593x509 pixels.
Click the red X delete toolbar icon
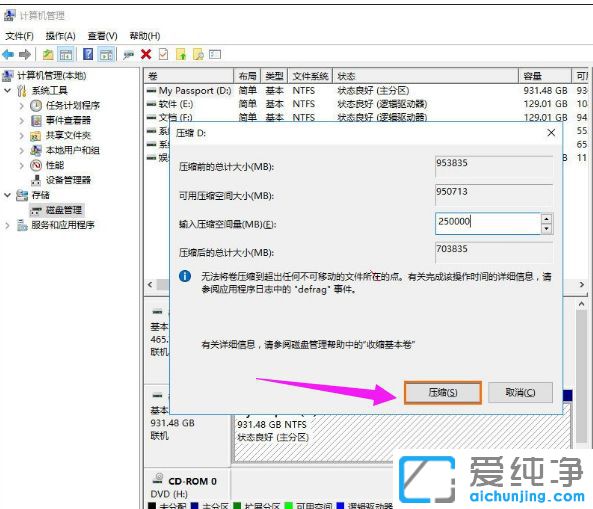(146, 54)
